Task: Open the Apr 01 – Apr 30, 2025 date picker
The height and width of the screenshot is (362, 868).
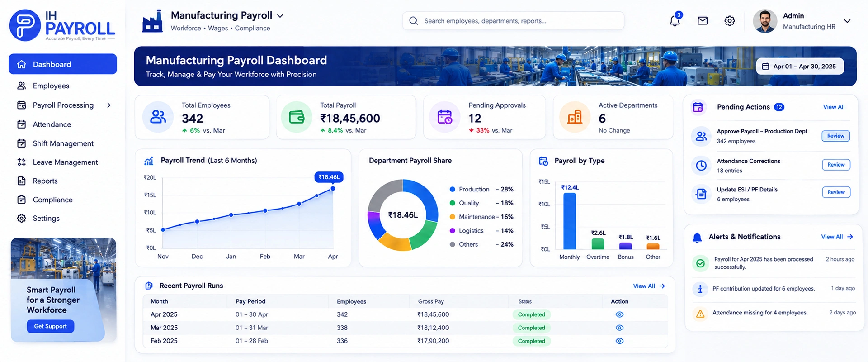Action: pyautogui.click(x=800, y=67)
